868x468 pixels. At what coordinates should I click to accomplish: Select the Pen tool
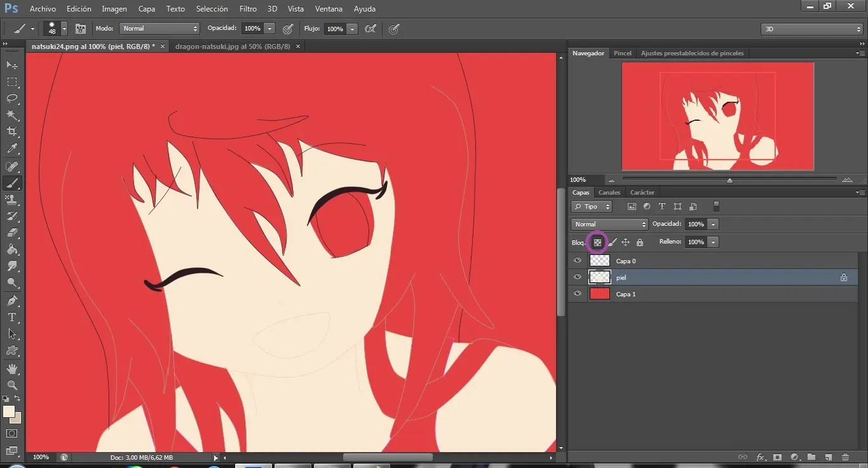coord(12,300)
